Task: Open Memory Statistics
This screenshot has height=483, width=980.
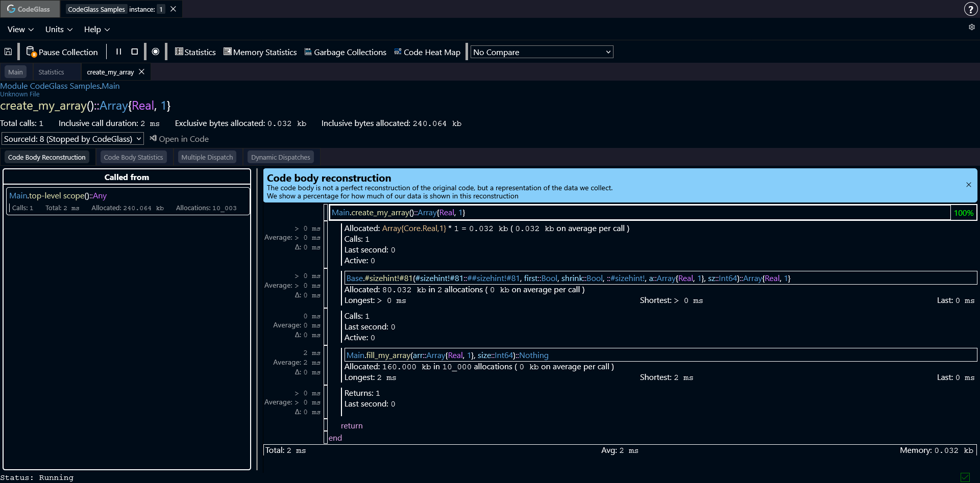Action: click(260, 52)
